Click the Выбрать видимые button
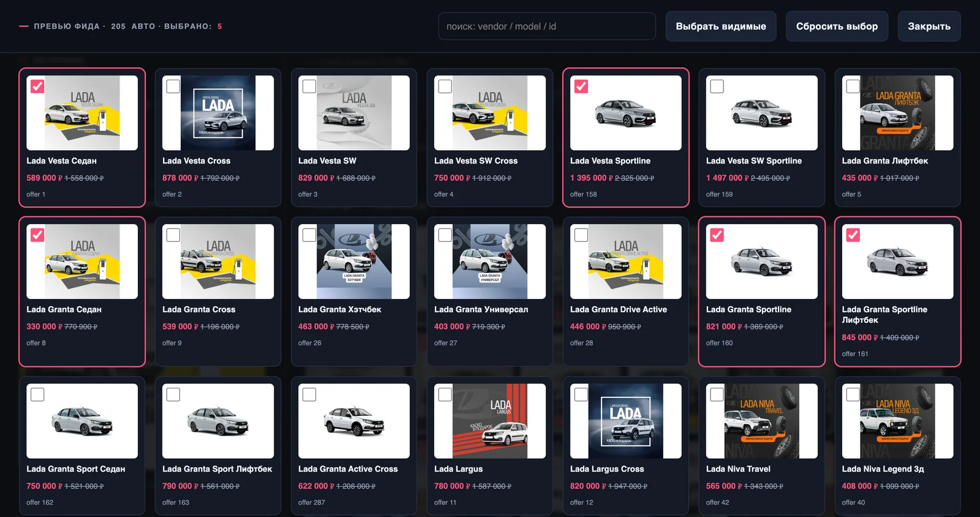The image size is (980, 517). click(x=721, y=26)
